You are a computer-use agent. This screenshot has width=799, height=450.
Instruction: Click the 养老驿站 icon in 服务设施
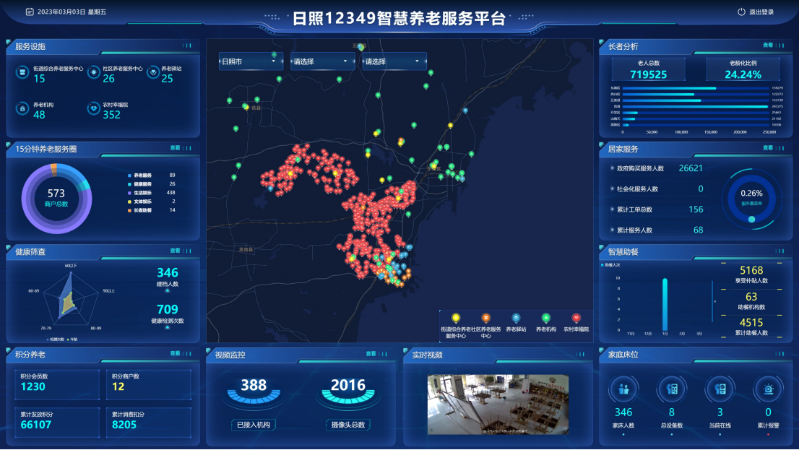pos(152,73)
